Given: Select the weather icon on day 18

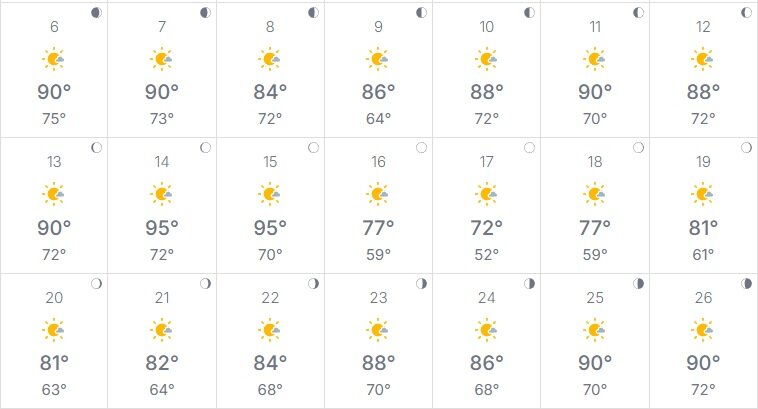Looking at the screenshot, I should pyautogui.click(x=595, y=194).
